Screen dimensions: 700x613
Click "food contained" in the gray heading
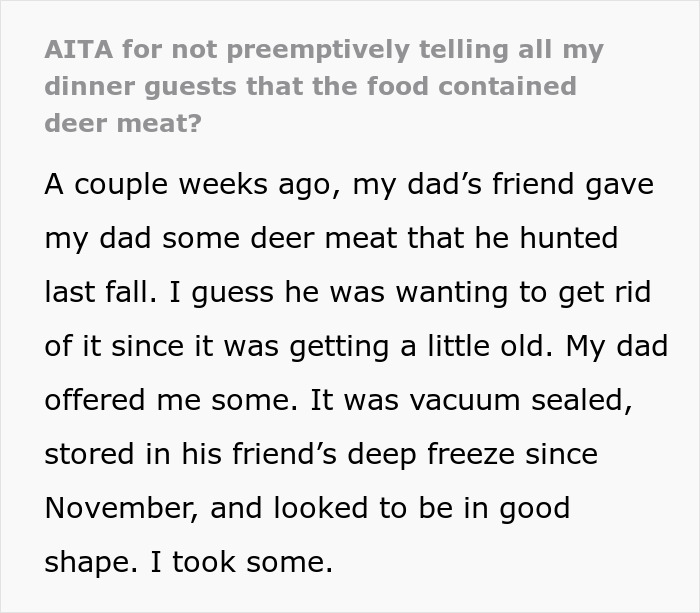click(x=471, y=86)
